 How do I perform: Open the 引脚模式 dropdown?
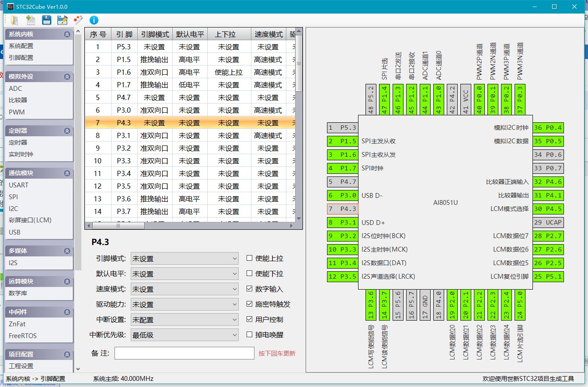[x=184, y=259]
